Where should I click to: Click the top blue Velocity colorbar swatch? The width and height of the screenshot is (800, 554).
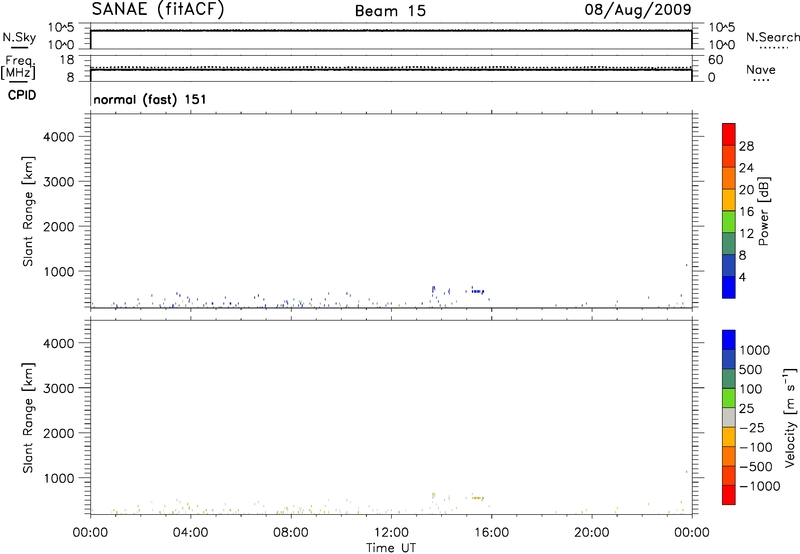point(729,340)
